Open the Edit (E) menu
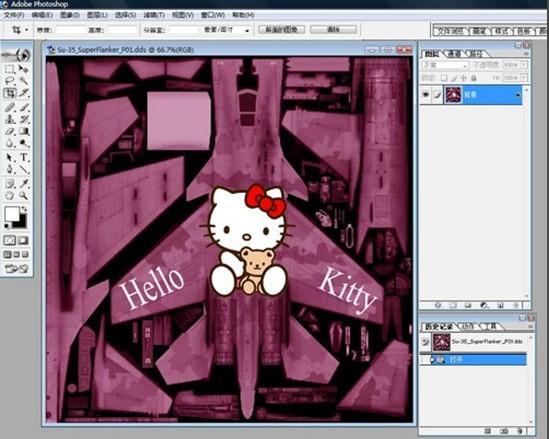549x439 pixels. (x=42, y=15)
